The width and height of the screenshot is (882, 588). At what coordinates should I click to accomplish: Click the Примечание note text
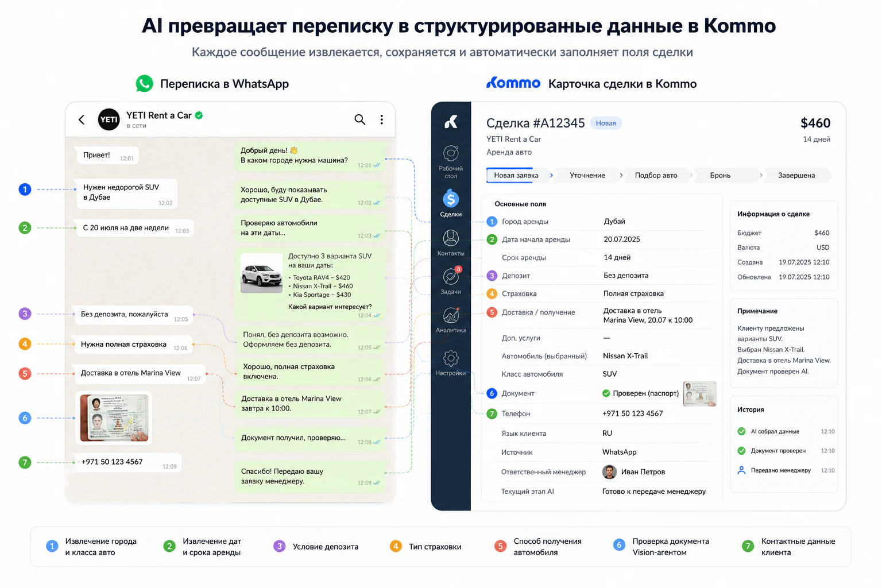click(x=784, y=350)
